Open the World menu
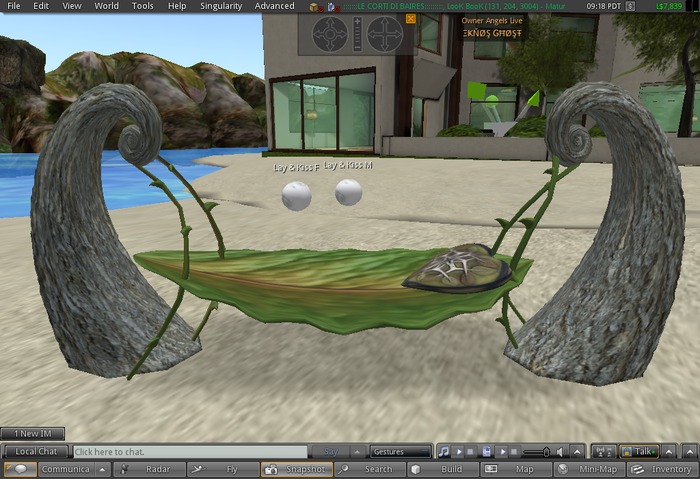Image resolution: width=700 pixels, height=479 pixels. point(106,6)
